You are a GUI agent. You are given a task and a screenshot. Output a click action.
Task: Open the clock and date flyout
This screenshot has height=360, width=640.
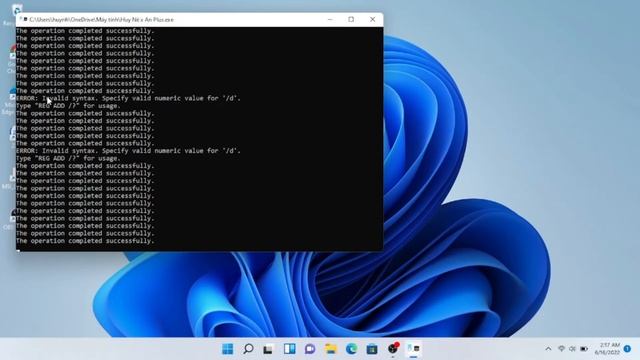click(607, 349)
